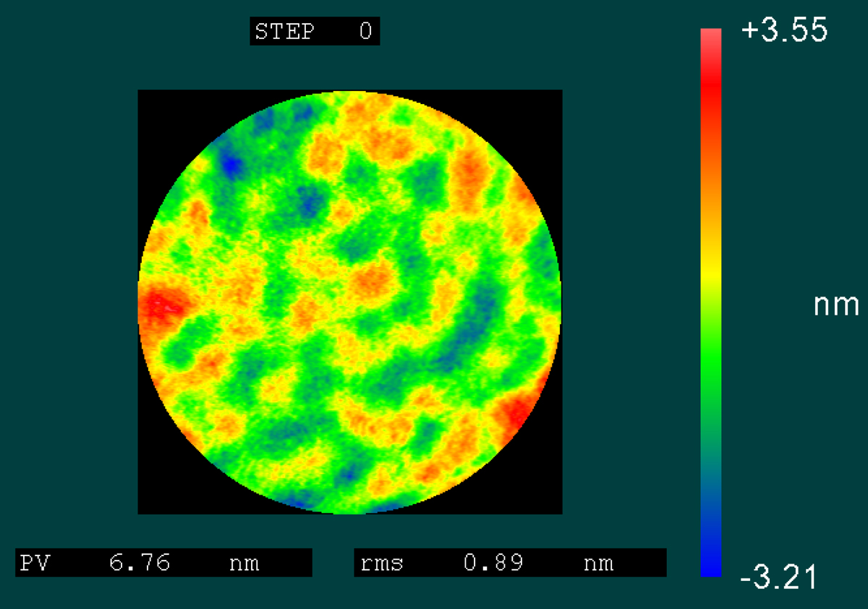Click the orange region at map's upper-right
This screenshot has width=868, height=609.
coord(470,170)
